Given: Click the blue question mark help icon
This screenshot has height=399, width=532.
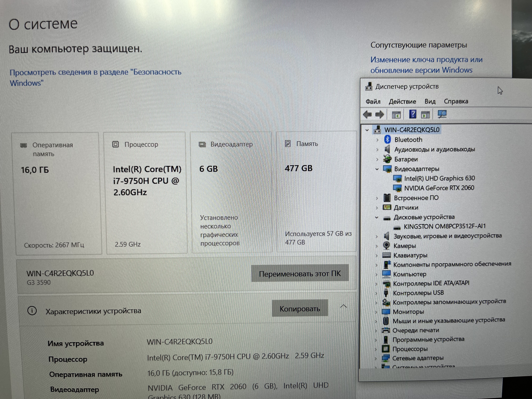Looking at the screenshot, I should coord(412,114).
